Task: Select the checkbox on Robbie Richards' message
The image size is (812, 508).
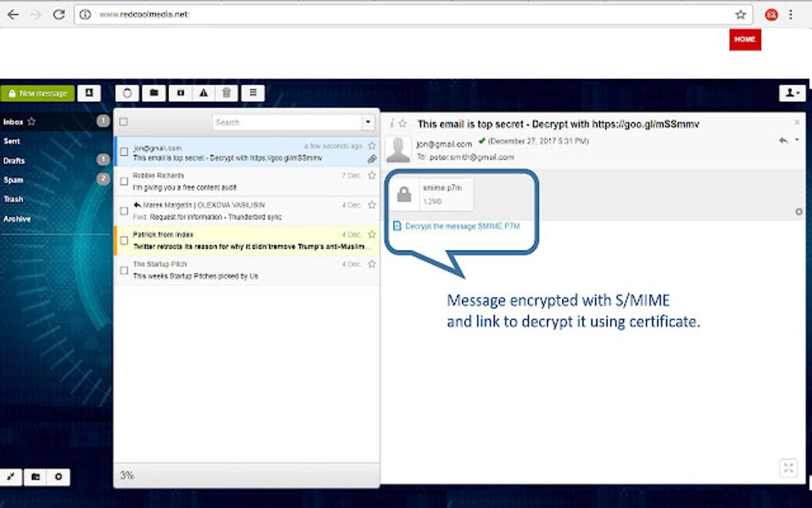Action: point(124,181)
